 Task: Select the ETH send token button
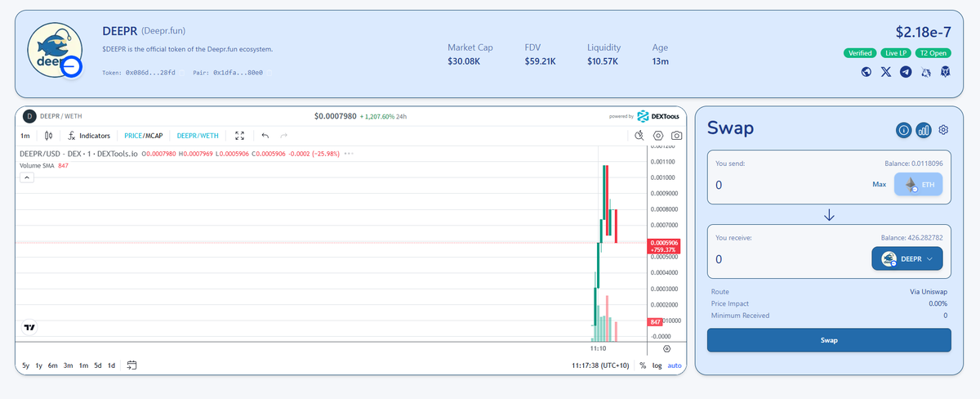(x=919, y=185)
